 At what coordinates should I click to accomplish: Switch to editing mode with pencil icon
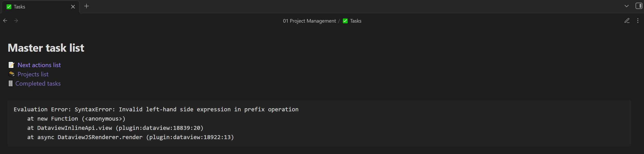(x=627, y=21)
